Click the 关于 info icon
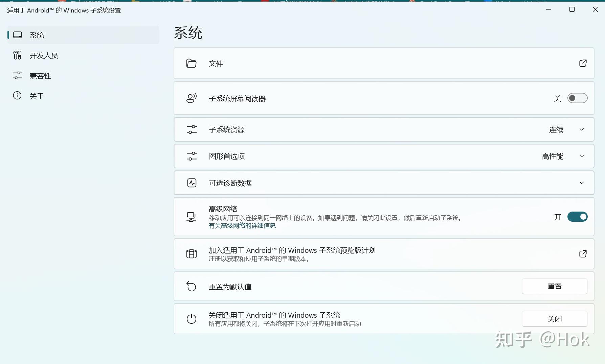This screenshot has height=364, width=605. coord(17,96)
